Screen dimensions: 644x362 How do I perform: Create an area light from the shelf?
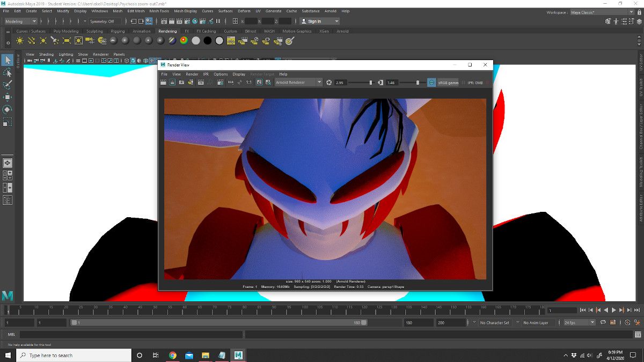click(x=67, y=41)
